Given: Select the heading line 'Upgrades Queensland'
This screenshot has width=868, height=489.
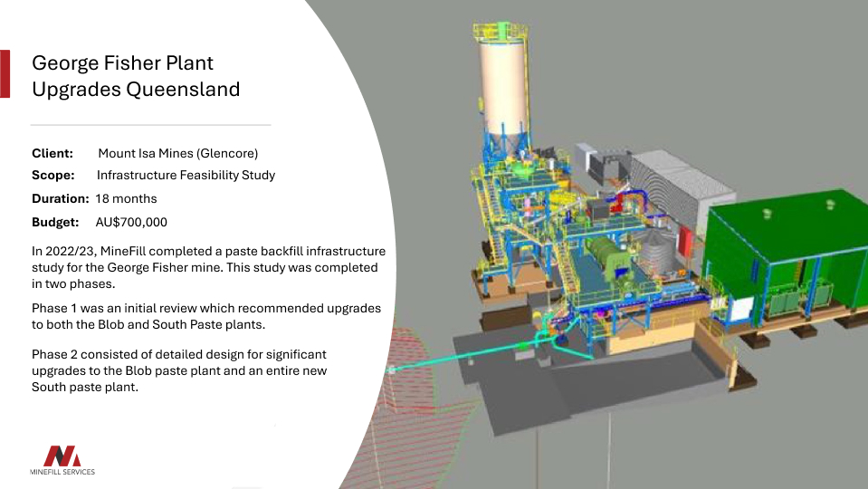Looking at the screenshot, I should [x=136, y=89].
